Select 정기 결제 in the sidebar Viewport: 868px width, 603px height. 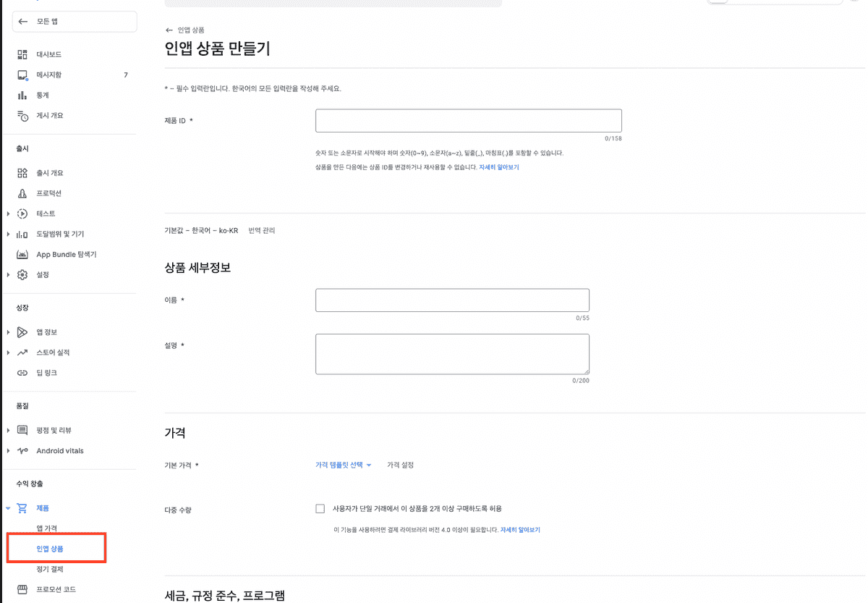[50, 569]
